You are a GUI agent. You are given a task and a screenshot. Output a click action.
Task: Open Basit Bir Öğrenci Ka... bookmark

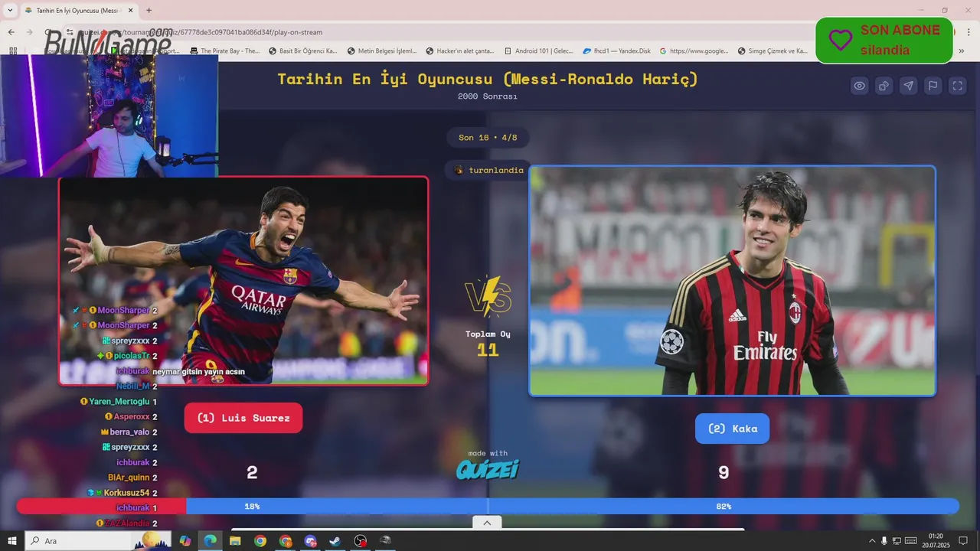point(302,51)
